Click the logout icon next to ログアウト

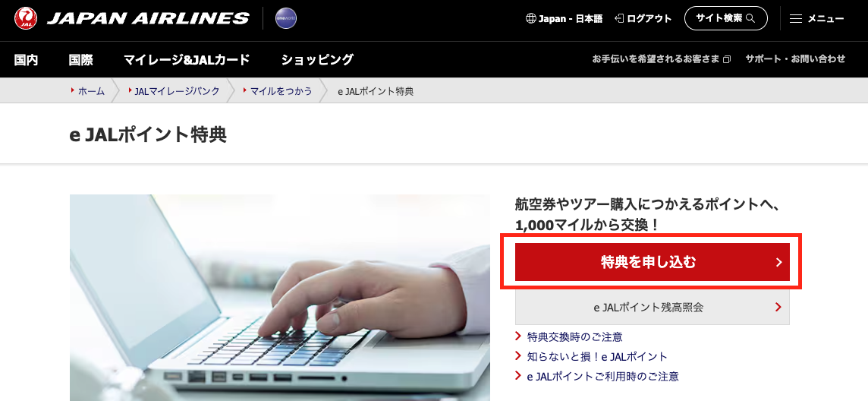point(619,18)
